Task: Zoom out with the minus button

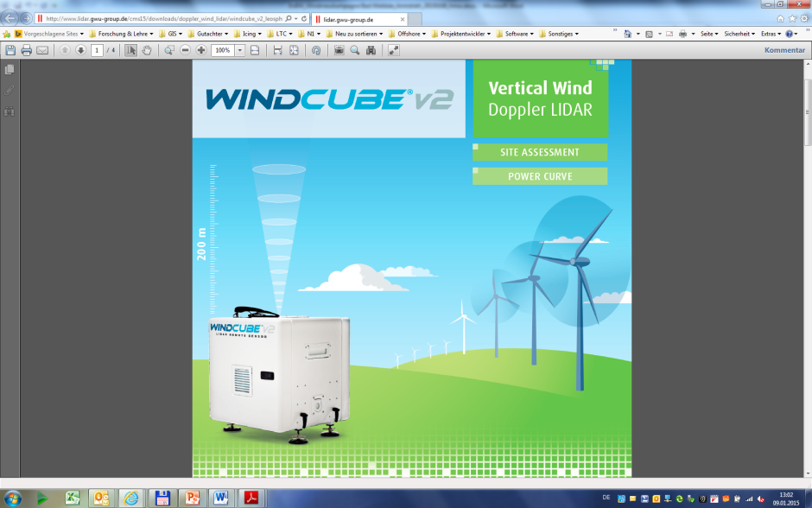Action: pyautogui.click(x=186, y=50)
